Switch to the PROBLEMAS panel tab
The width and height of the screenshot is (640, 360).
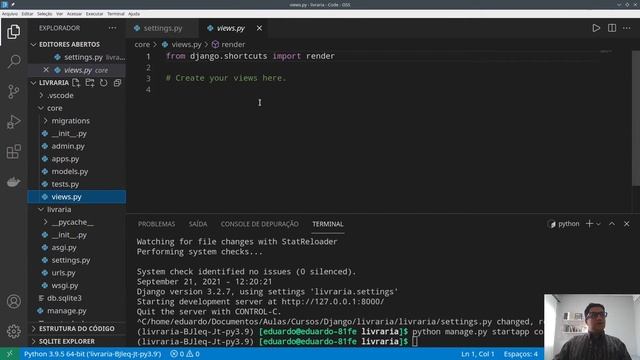tap(156, 224)
